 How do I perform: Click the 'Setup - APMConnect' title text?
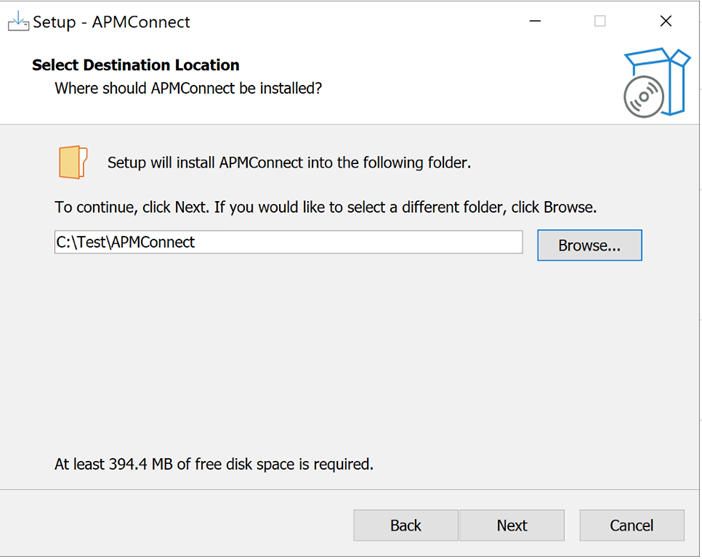111,22
